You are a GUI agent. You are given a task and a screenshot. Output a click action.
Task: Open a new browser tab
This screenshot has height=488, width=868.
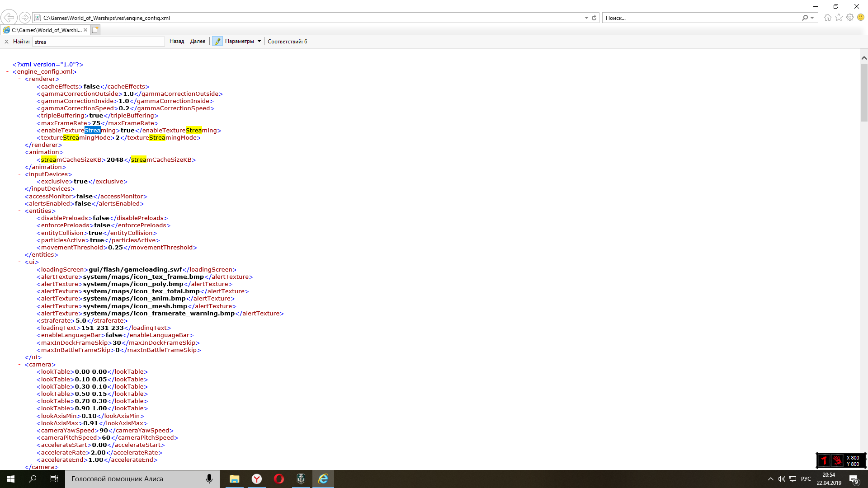tap(95, 30)
